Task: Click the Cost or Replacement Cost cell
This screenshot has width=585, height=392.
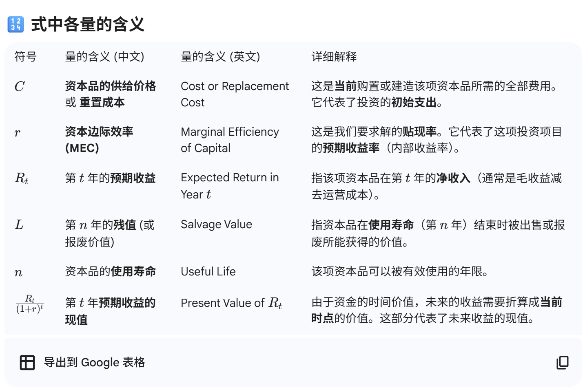Action: click(x=234, y=94)
